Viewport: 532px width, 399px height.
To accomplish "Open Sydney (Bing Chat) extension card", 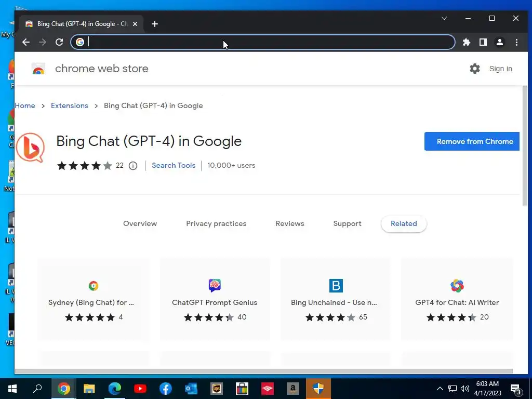I will pyautogui.click(x=94, y=299).
